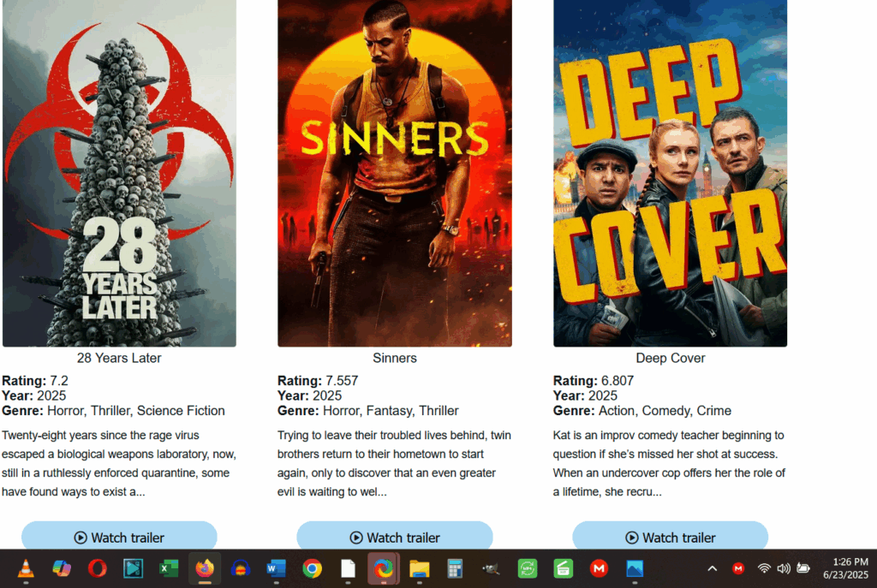Viewport: 877px width, 588px height.
Task: Click genre text 'Horror, Fantasy, Thriller'
Action: [x=391, y=411]
